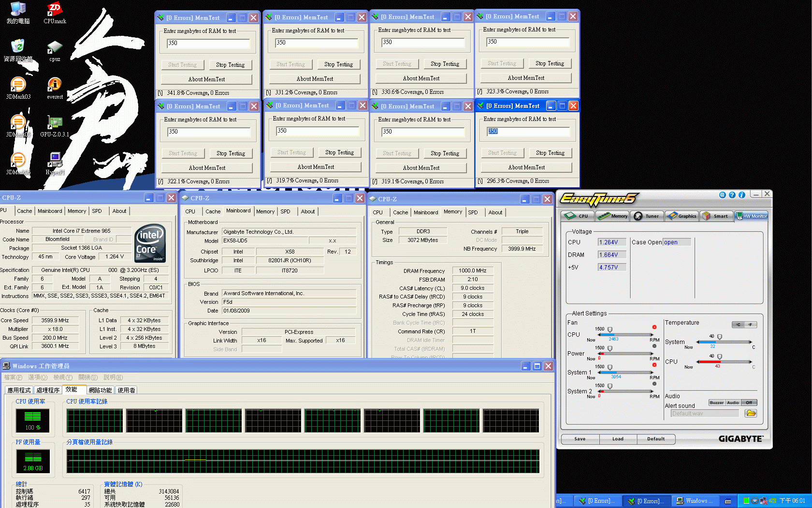Open the 檔案 menu in Task Manager
The width and height of the screenshot is (812, 508).
[13, 377]
